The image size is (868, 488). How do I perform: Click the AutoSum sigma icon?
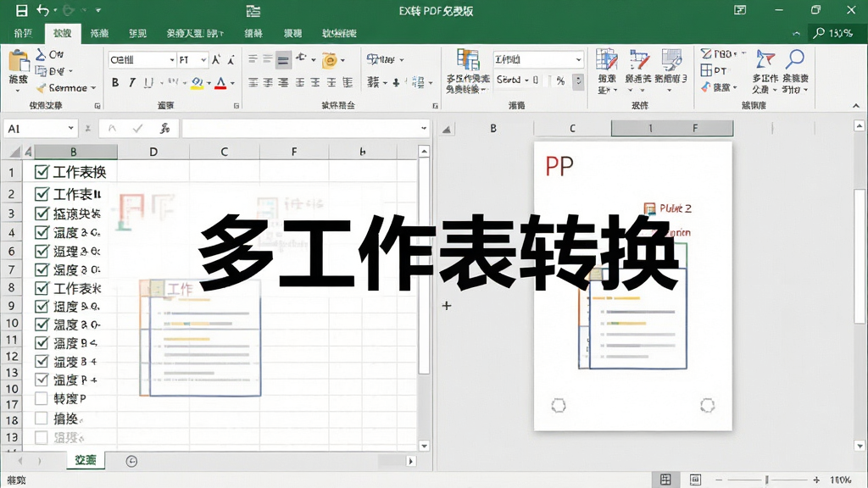(706, 53)
